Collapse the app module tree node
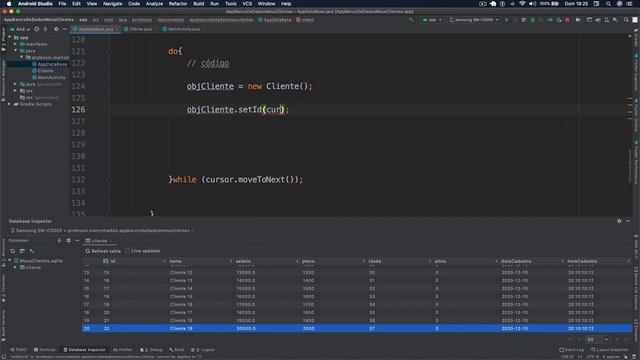The image size is (640, 360). coord(10,37)
